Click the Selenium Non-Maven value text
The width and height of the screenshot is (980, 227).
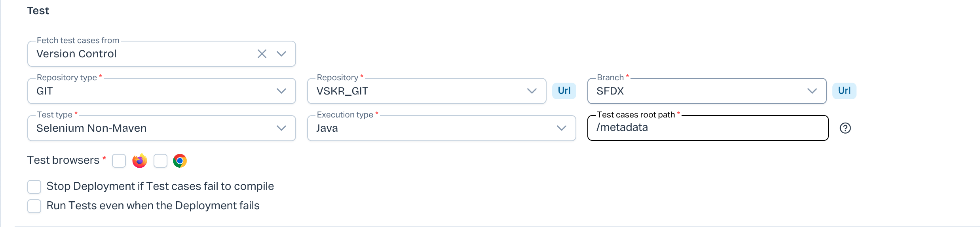click(x=91, y=128)
